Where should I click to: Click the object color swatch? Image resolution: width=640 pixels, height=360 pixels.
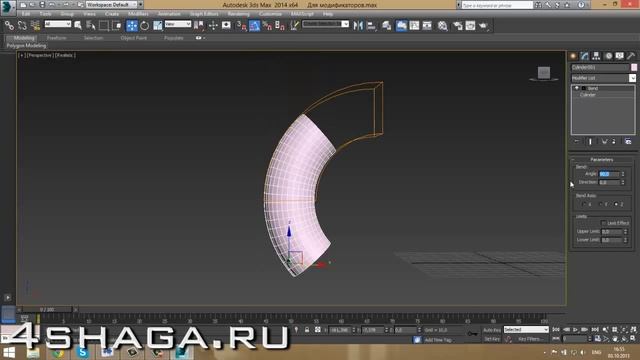pos(634,67)
